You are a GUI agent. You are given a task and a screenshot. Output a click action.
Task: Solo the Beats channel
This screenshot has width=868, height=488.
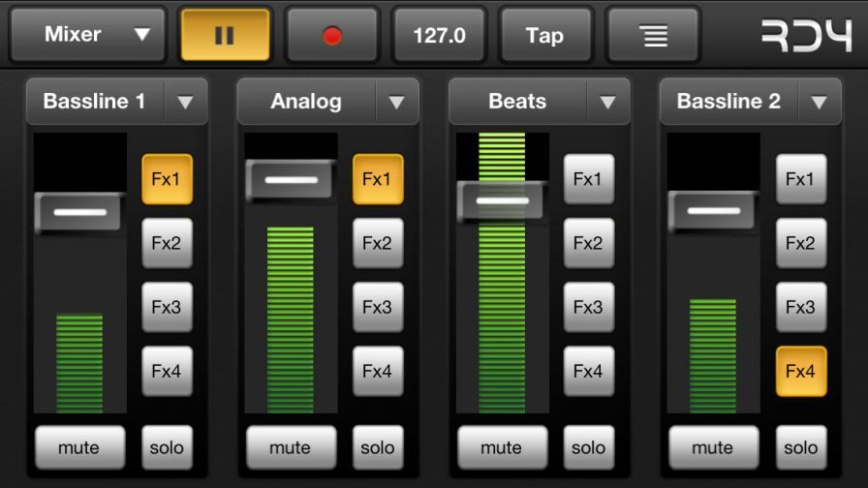589,447
